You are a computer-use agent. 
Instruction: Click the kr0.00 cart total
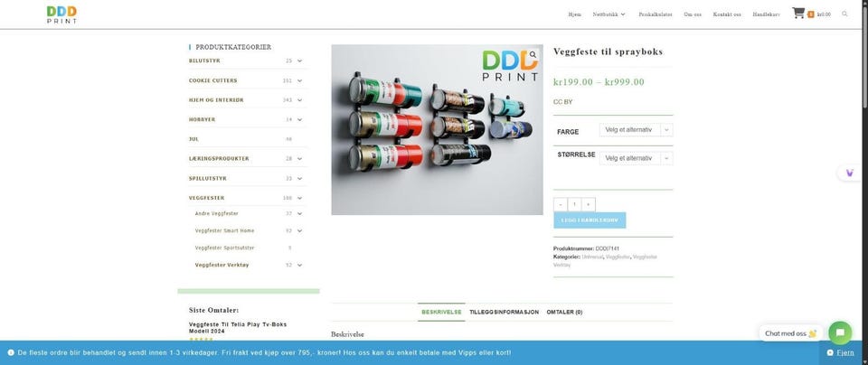point(824,14)
